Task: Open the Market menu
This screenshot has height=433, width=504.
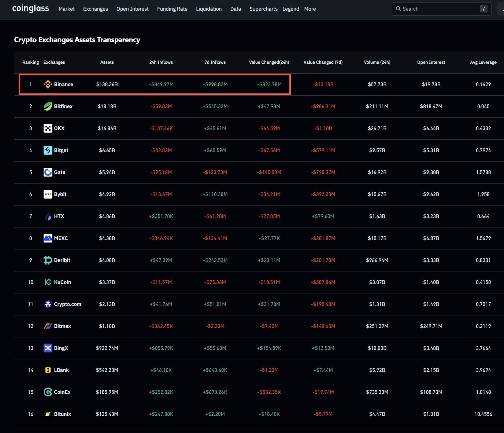Action: click(x=66, y=9)
